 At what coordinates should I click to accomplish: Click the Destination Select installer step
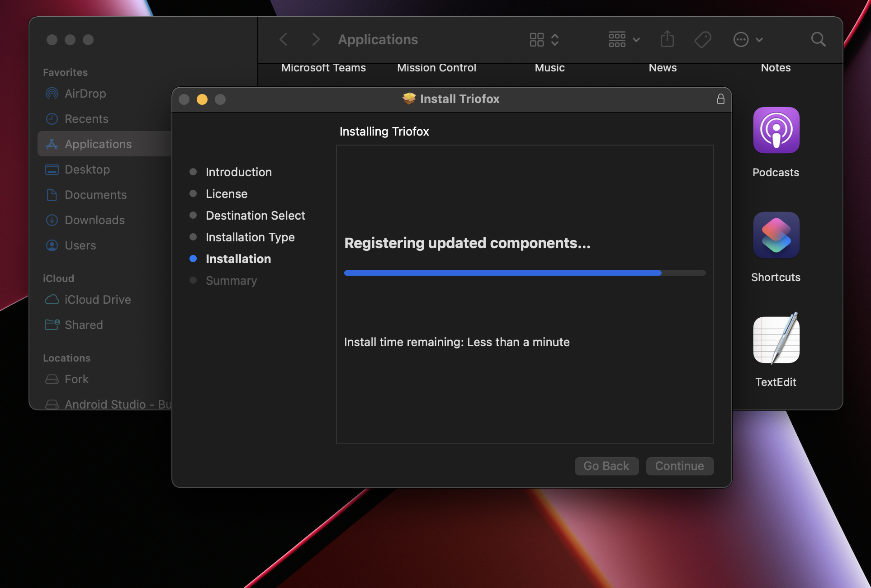click(256, 215)
